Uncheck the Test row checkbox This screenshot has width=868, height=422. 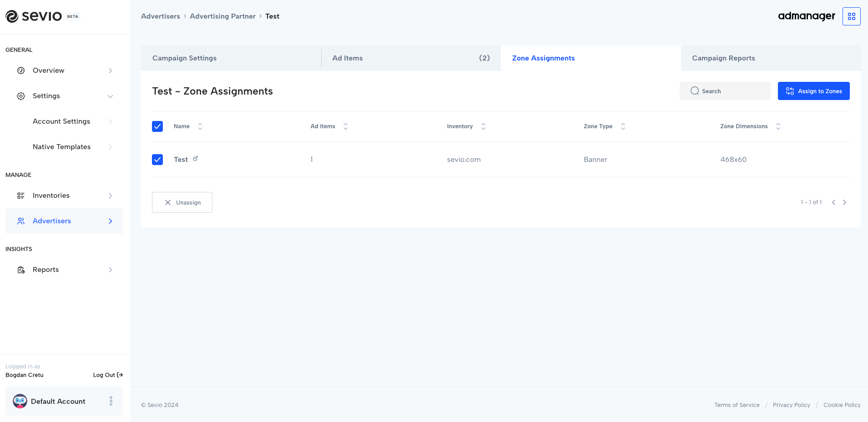(157, 160)
